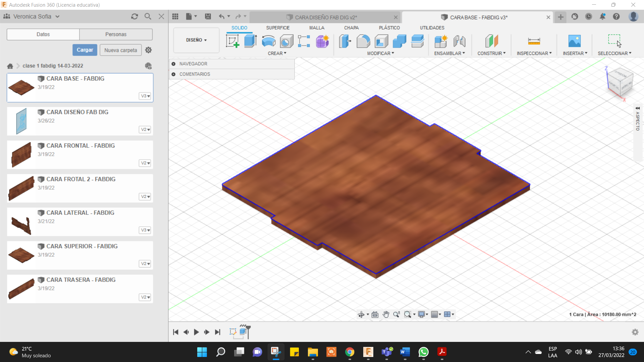Expand the NAVEGADOR panel

click(173, 64)
